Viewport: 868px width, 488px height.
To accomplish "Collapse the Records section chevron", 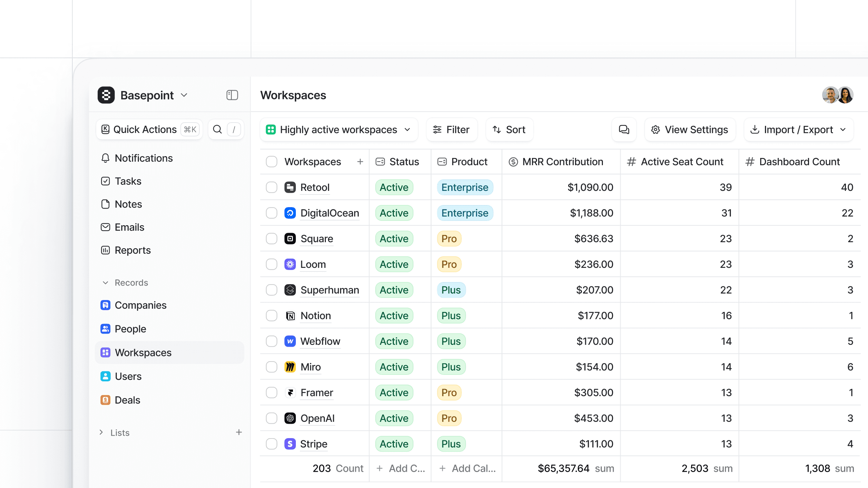I will (x=105, y=283).
